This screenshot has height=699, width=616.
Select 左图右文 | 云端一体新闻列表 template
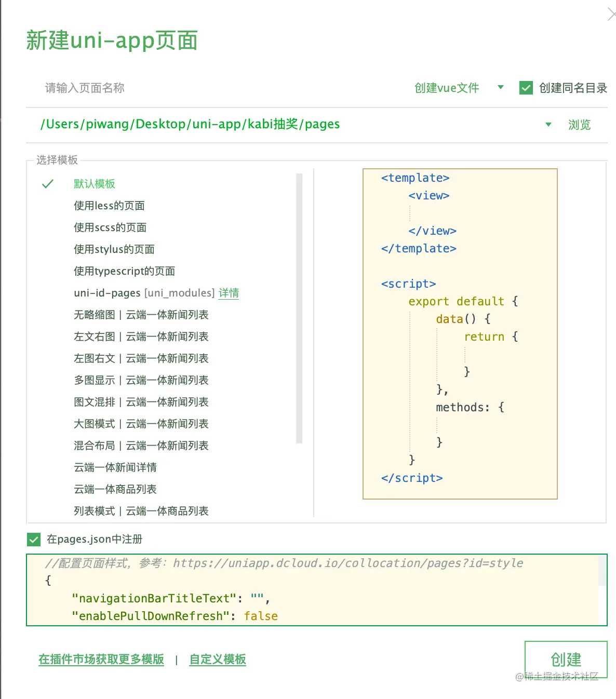141,358
